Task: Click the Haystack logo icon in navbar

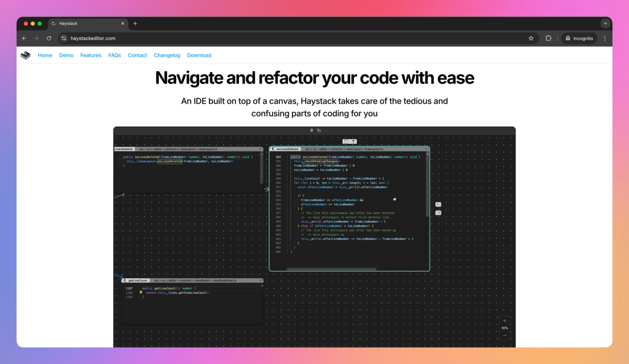Action: (26, 55)
